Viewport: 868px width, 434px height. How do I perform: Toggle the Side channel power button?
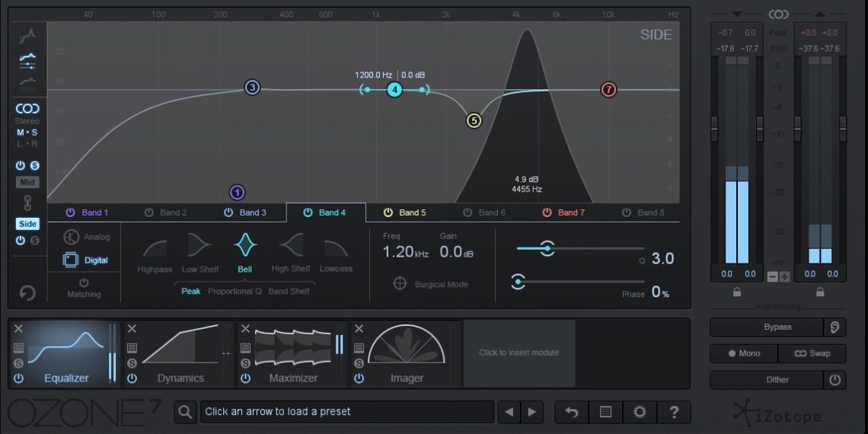tap(20, 241)
